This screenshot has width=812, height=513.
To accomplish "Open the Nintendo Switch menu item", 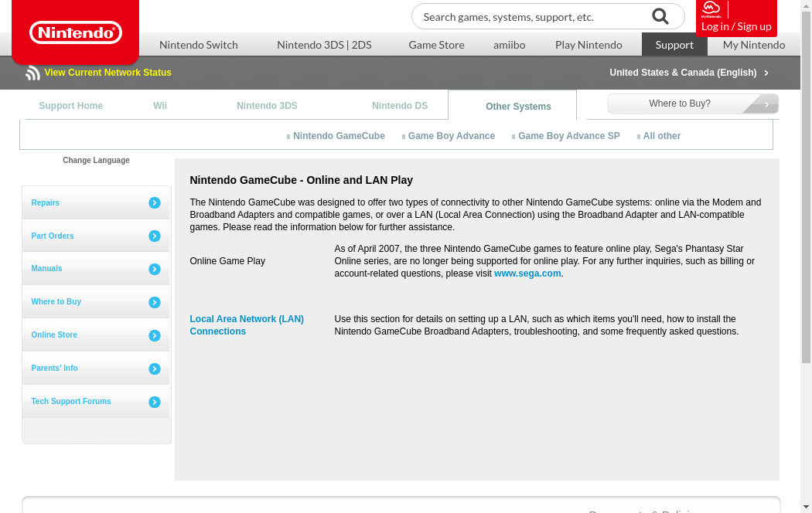I will pyautogui.click(x=198, y=45).
